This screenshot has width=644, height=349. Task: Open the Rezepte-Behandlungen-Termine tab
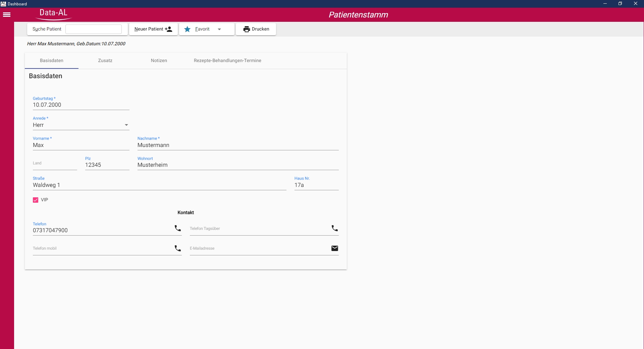coord(227,61)
